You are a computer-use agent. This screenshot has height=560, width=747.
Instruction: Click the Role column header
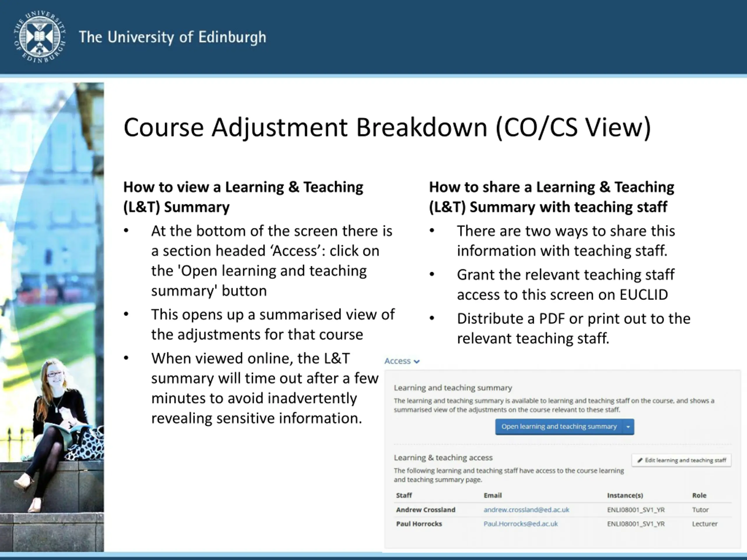pos(699,495)
